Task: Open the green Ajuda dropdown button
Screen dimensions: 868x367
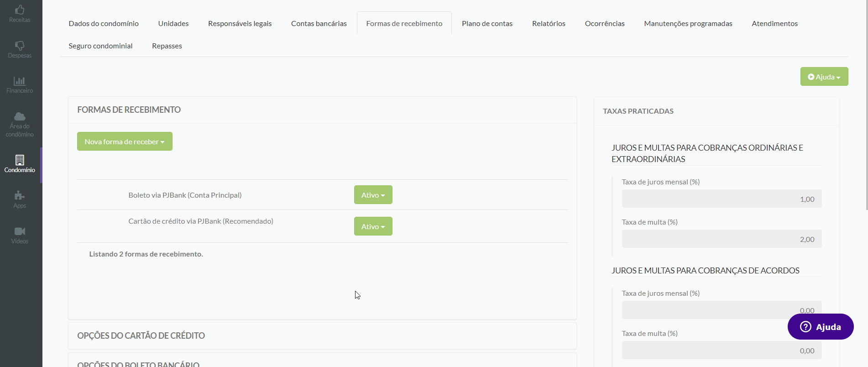Action: (824, 77)
